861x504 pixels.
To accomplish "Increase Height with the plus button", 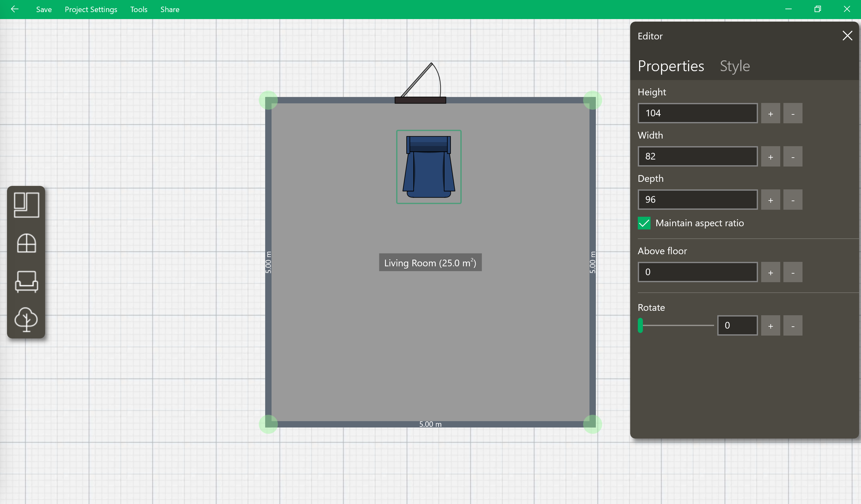I will (770, 113).
